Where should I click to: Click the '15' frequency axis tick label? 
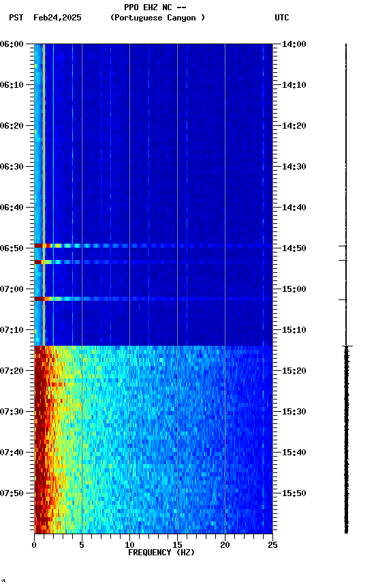(x=177, y=545)
